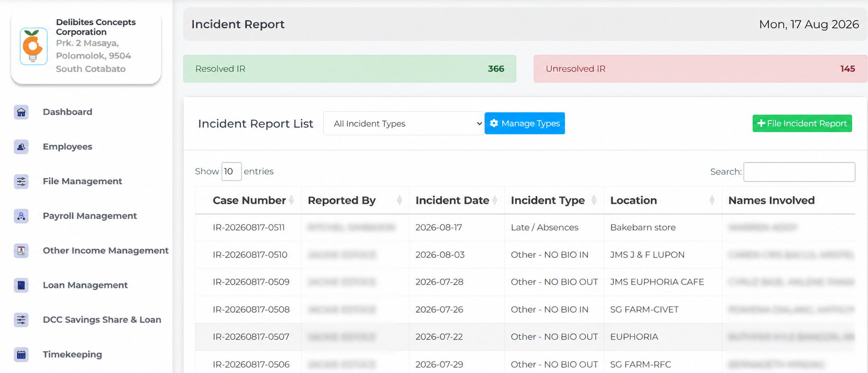Click File Incident Report button
Image resolution: width=868 pixels, height=373 pixels.
tap(802, 123)
